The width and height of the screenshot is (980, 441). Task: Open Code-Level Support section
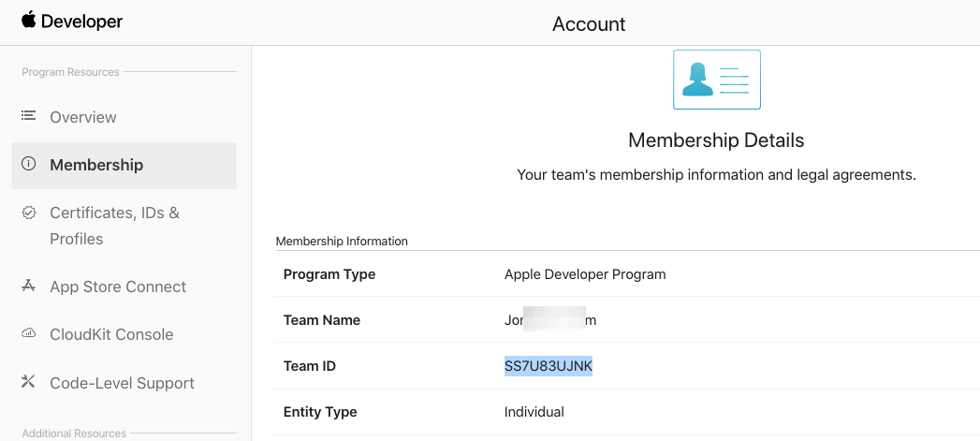(124, 383)
